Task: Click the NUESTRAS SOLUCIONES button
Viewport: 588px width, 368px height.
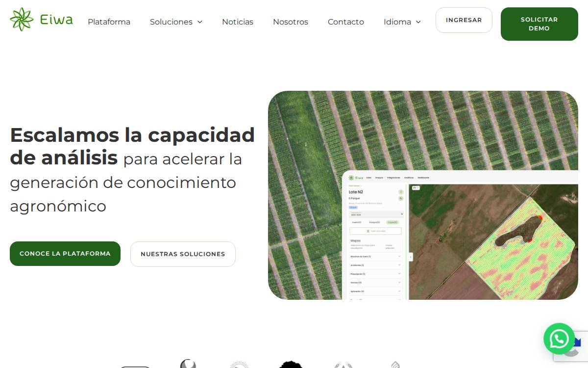Action: coord(183,254)
